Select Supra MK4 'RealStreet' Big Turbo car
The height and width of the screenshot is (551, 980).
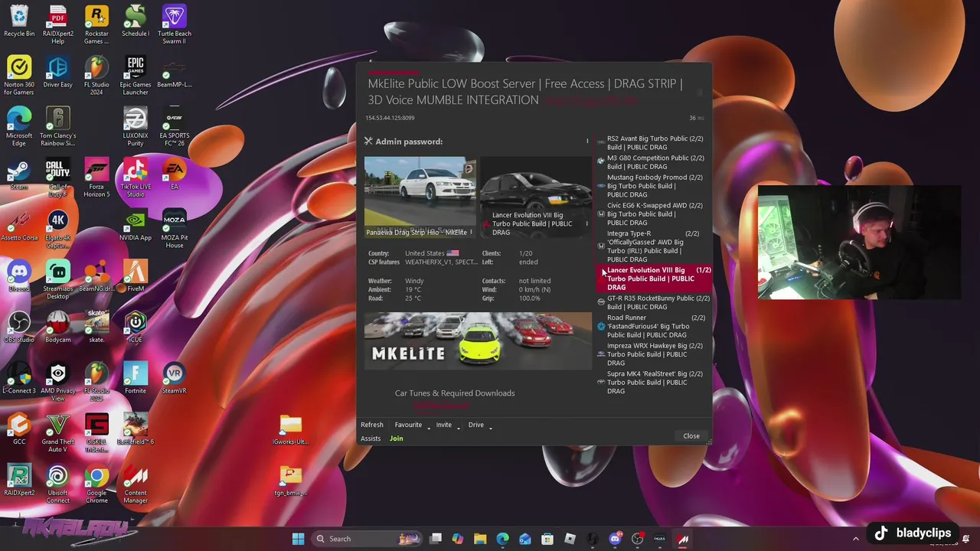(x=653, y=383)
